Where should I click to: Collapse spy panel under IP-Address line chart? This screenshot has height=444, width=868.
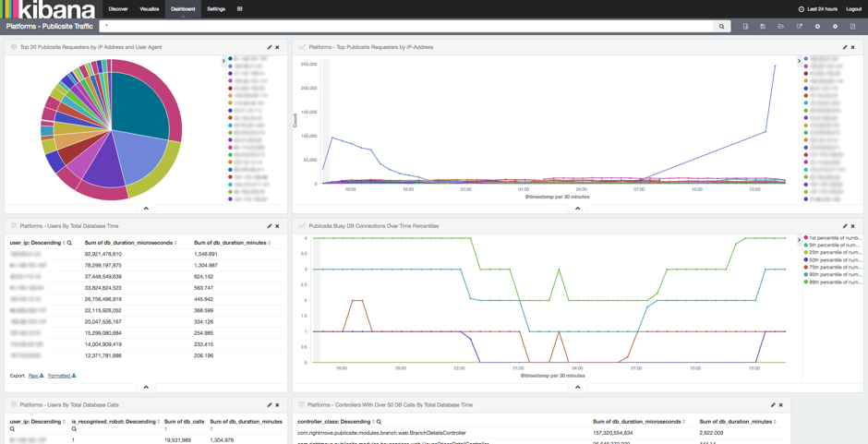coord(577,209)
